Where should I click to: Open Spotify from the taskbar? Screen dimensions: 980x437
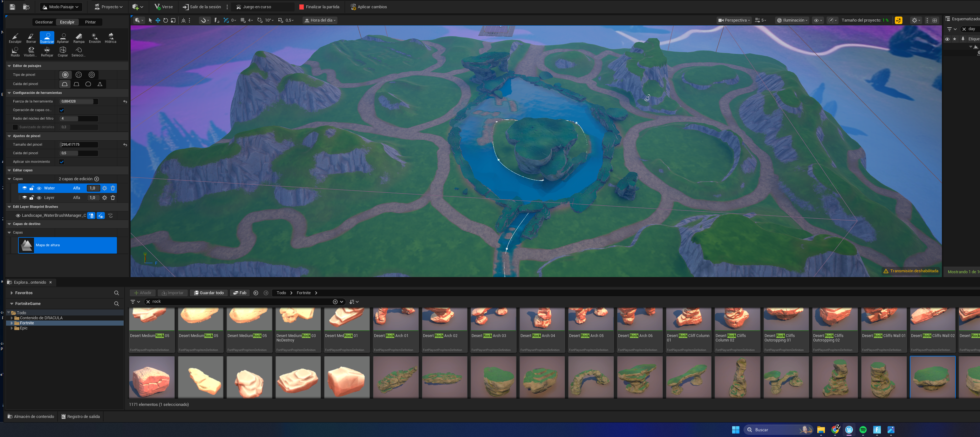(x=863, y=430)
